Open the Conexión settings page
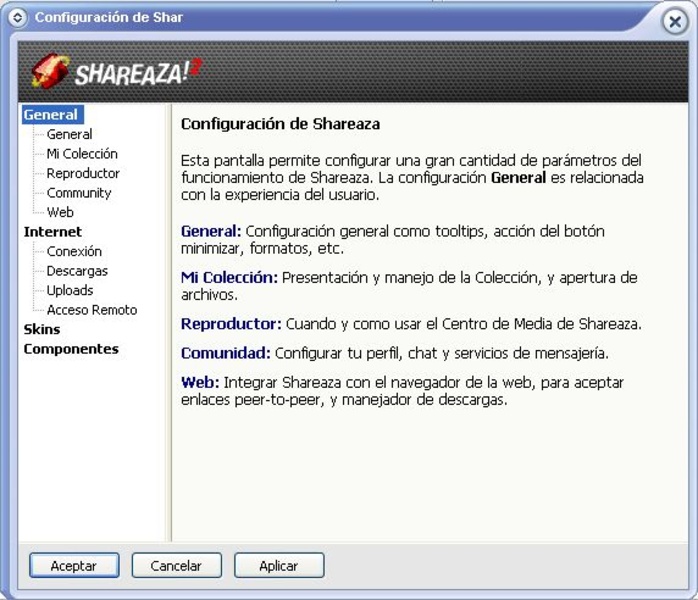This screenshot has height=600, width=698. coord(74,251)
